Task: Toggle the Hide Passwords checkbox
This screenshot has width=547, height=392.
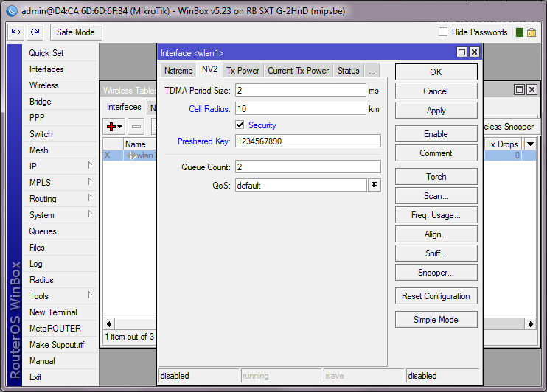Action: pyautogui.click(x=443, y=32)
